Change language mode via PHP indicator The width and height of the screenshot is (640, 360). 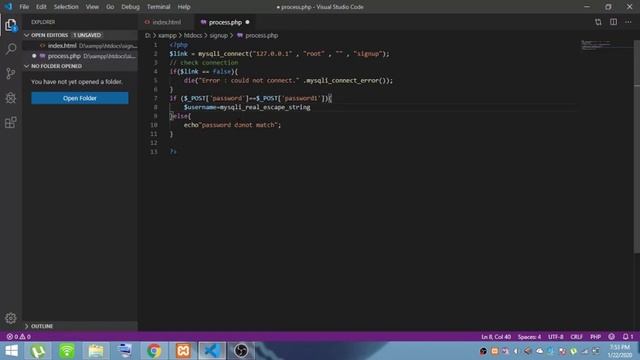pyautogui.click(x=596, y=337)
